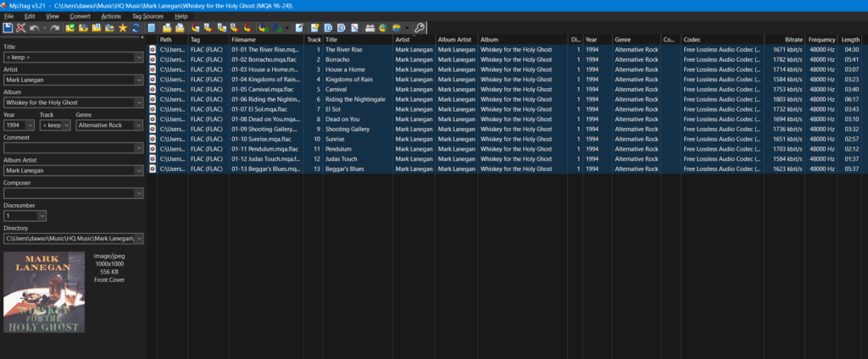The image size is (868, 359).
Task: Sort by Codec column header
Action: click(x=722, y=40)
